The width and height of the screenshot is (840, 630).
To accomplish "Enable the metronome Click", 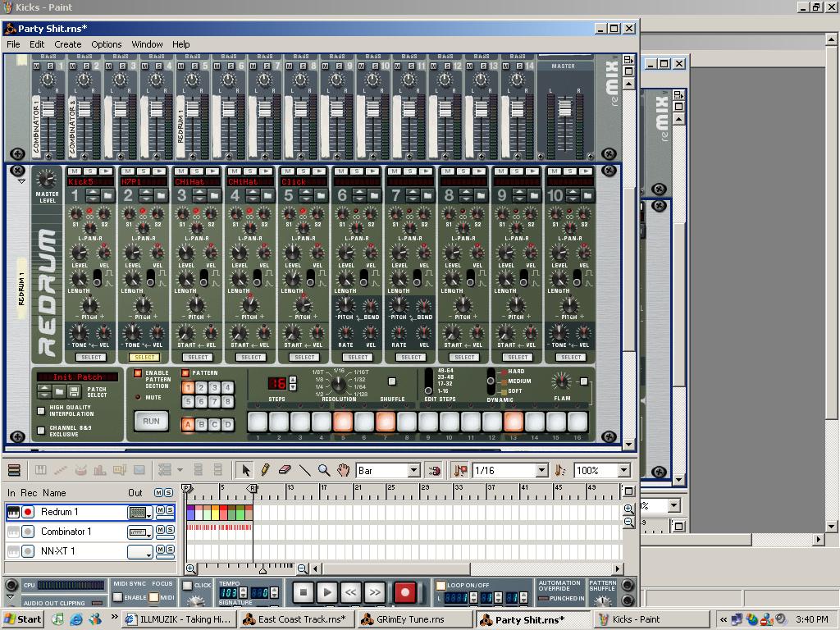I will (x=188, y=586).
